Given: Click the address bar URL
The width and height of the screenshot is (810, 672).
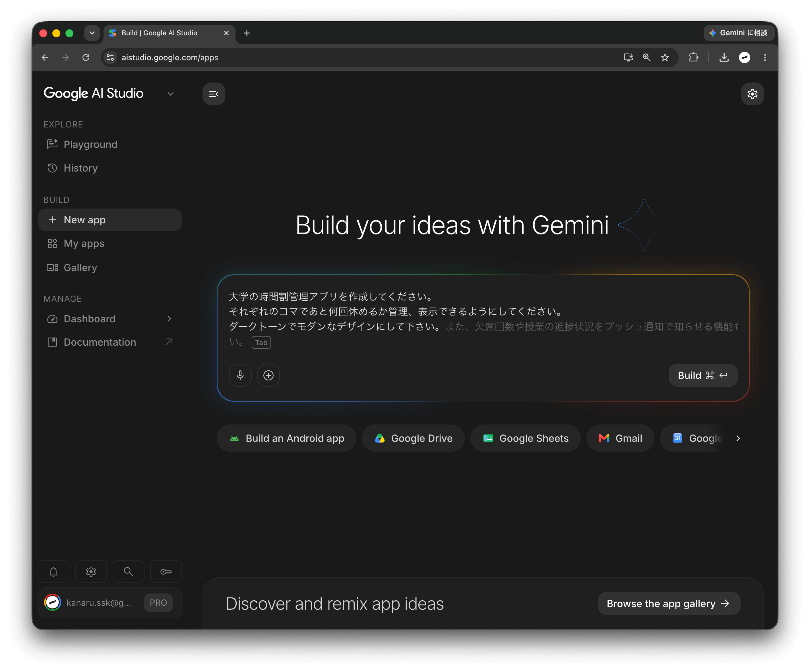Looking at the screenshot, I should 170,57.
